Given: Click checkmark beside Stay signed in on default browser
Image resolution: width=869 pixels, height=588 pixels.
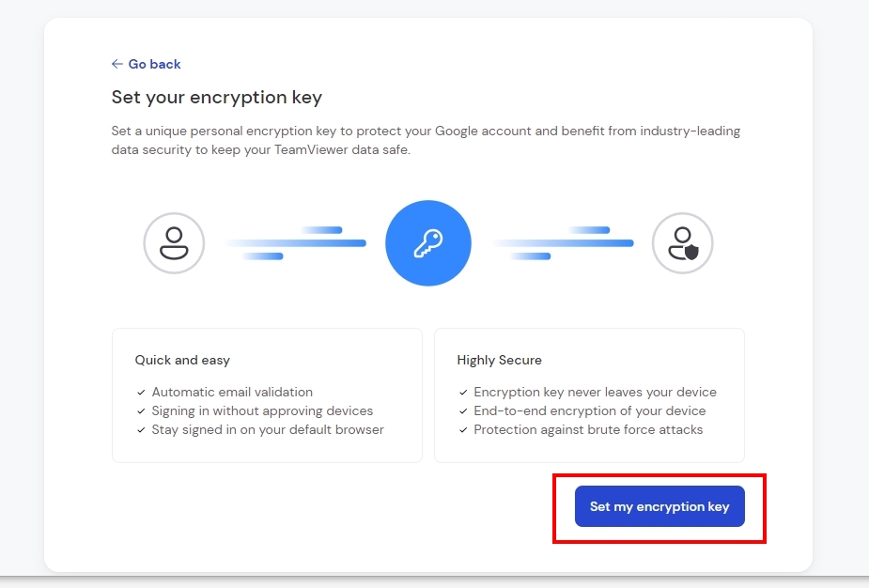Looking at the screenshot, I should click(141, 430).
